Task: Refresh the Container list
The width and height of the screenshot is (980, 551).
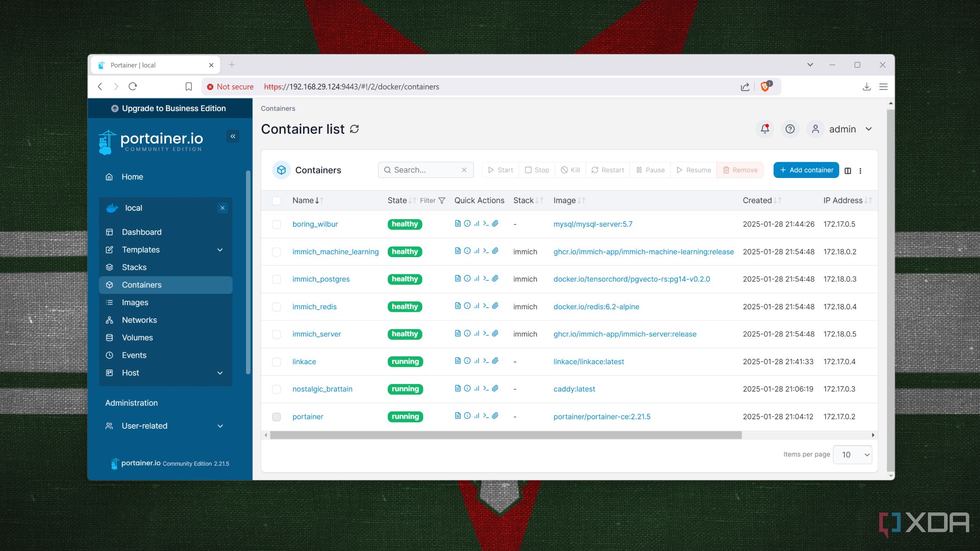Action: (x=354, y=129)
